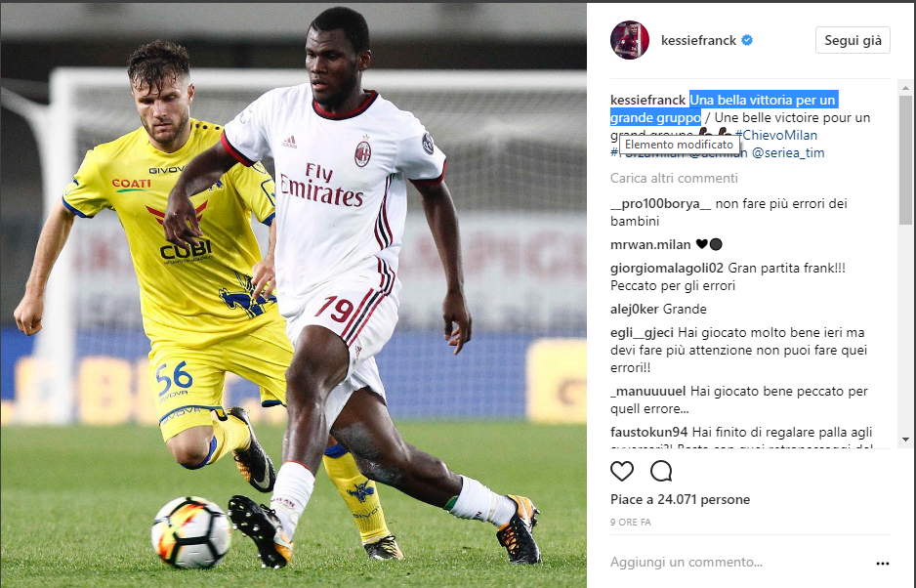Open giorgiomalagoli02 commenter profile

[667, 269]
